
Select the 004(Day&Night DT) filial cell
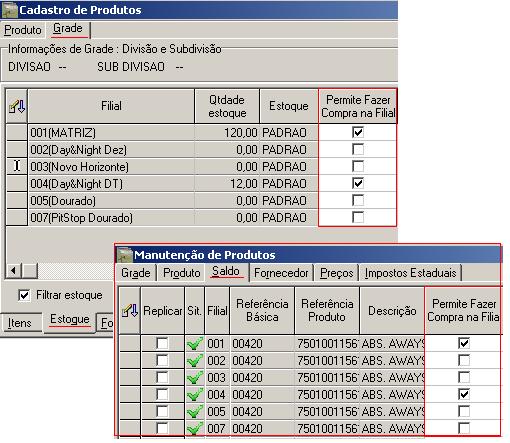click(111, 183)
